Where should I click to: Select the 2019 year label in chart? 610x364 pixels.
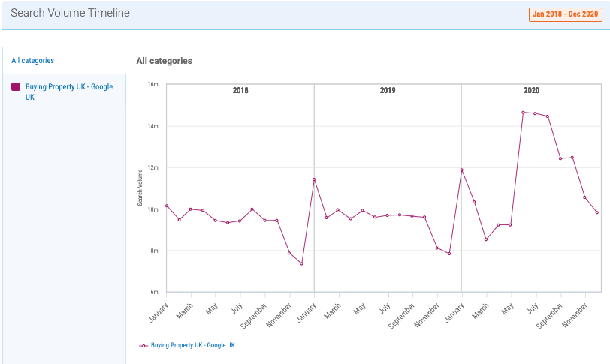[x=388, y=90]
